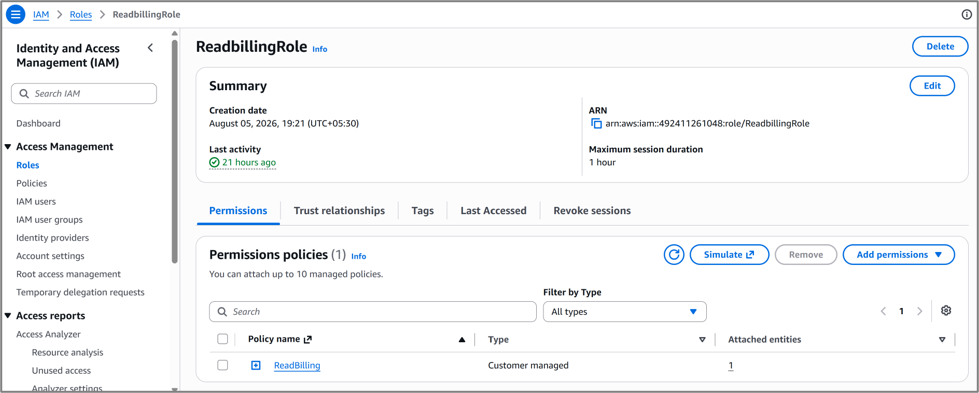
Task: Open Dashboard in the sidebar
Action: click(38, 124)
